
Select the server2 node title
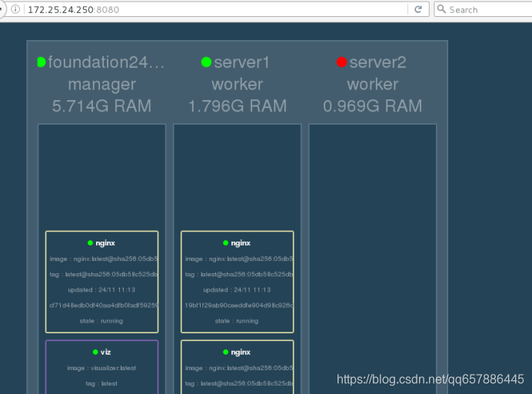(377, 62)
